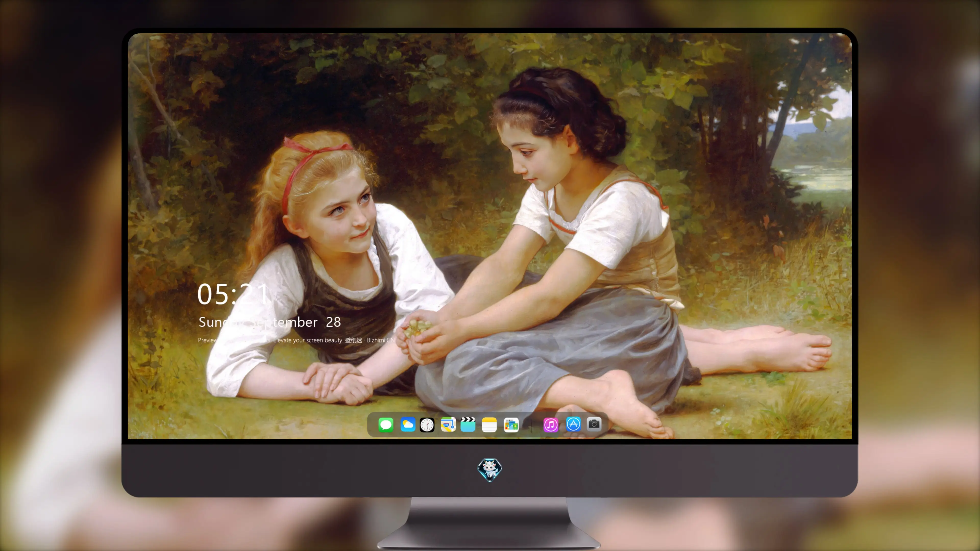The image size is (980, 551).
Task: Open the photo collage app in the dock
Action: coord(511,425)
